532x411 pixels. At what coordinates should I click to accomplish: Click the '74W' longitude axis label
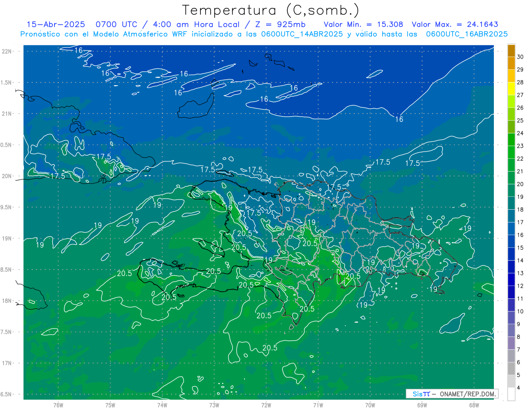(162, 405)
